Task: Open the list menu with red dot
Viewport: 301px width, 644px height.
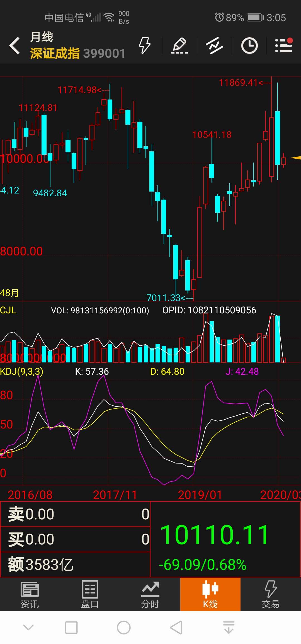Action: click(284, 45)
